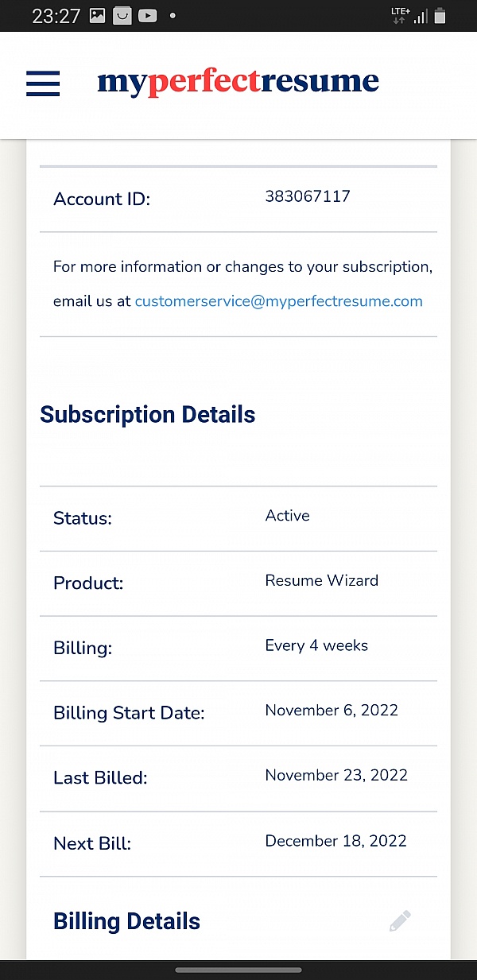Viewport: 477px width, 980px height.
Task: Tap the Last Billed date November 23, 2022
Action: coord(336,776)
